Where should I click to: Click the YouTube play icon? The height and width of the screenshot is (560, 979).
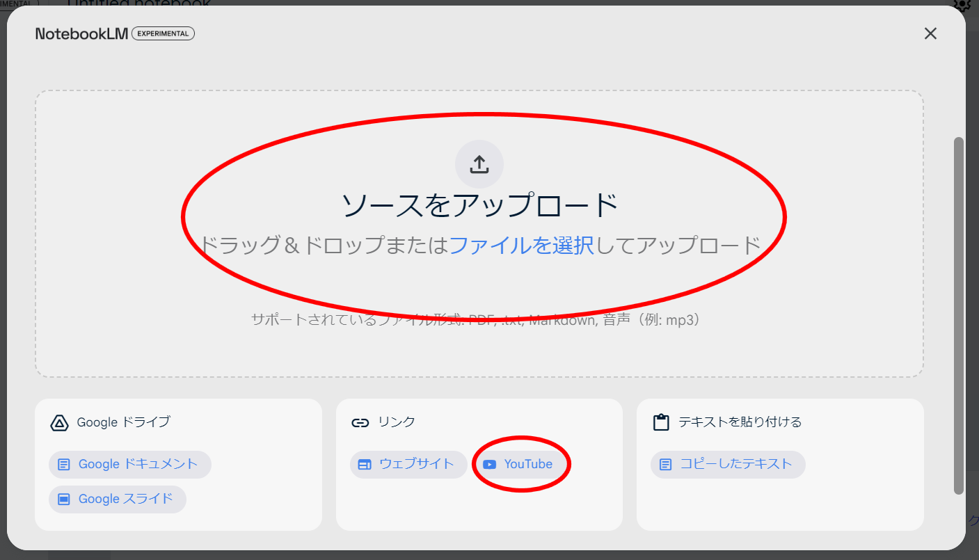click(x=490, y=464)
